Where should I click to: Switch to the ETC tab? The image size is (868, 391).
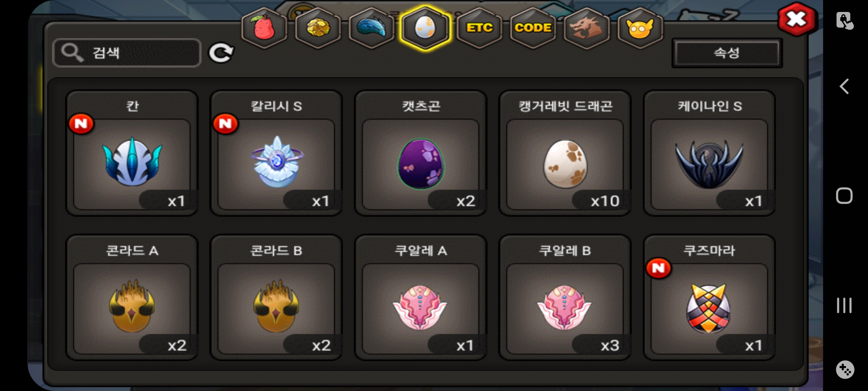tap(479, 28)
